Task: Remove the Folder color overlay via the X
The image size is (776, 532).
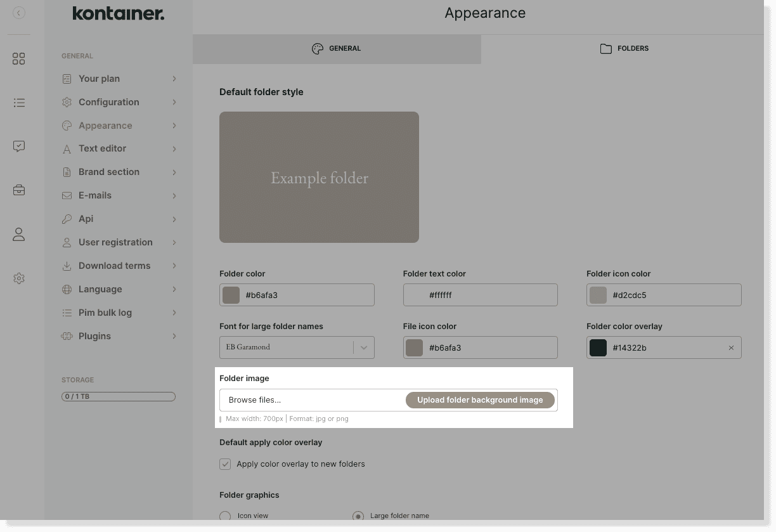Action: [x=731, y=347]
